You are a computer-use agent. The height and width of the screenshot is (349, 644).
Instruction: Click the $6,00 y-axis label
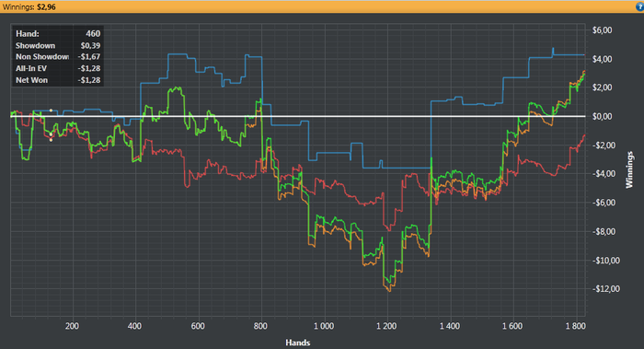click(x=602, y=30)
